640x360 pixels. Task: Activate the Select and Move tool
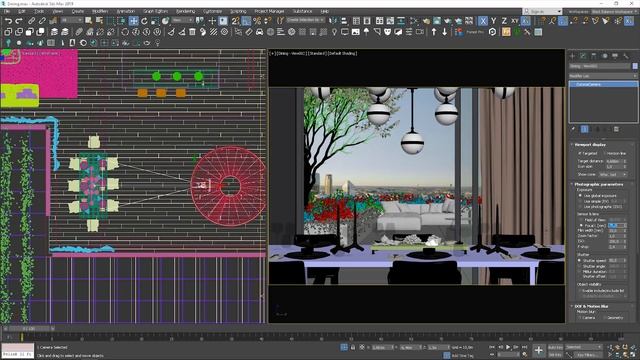coord(133,21)
